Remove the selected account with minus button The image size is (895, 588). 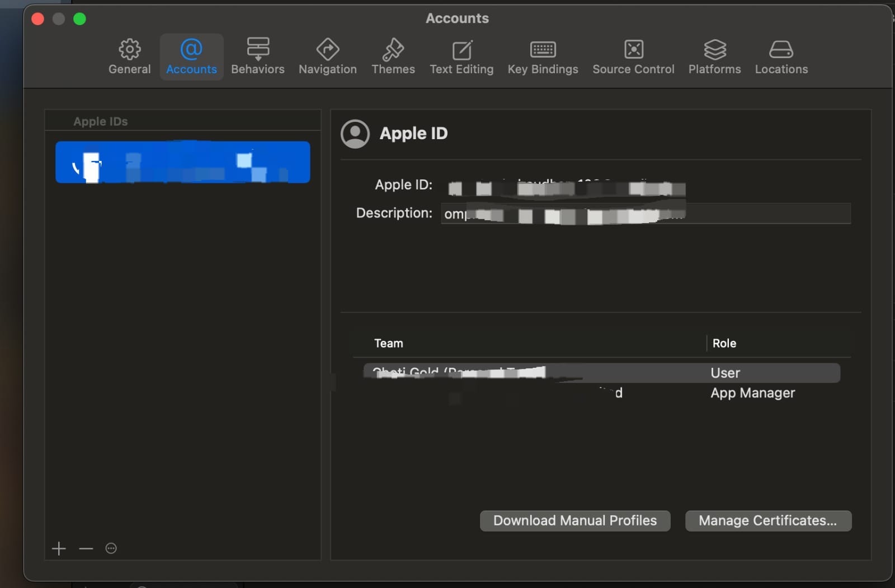(x=86, y=548)
